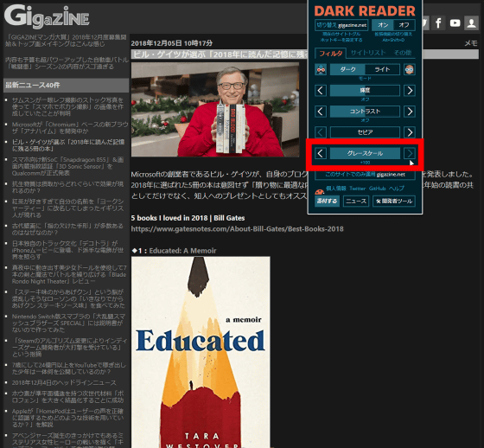Open 自動車バトル season 2 sidebar link
Image resolution: width=484 pixels, height=448 pixels.
coord(67,63)
